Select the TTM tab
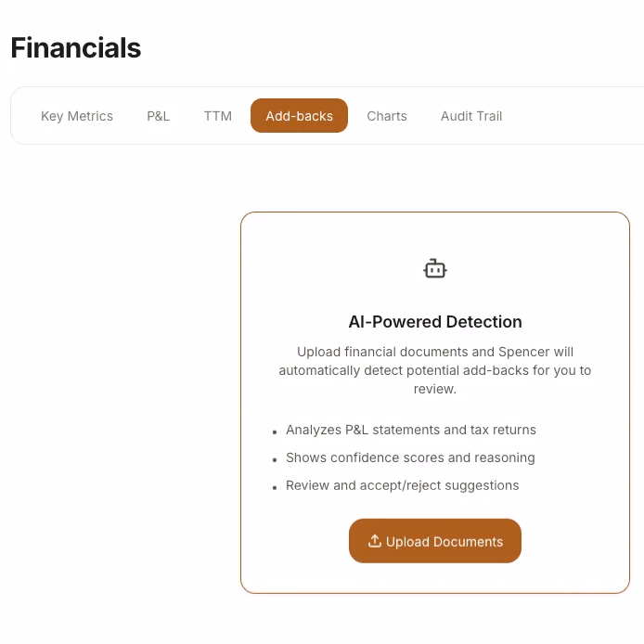The height and width of the screenshot is (644, 644). point(218,116)
